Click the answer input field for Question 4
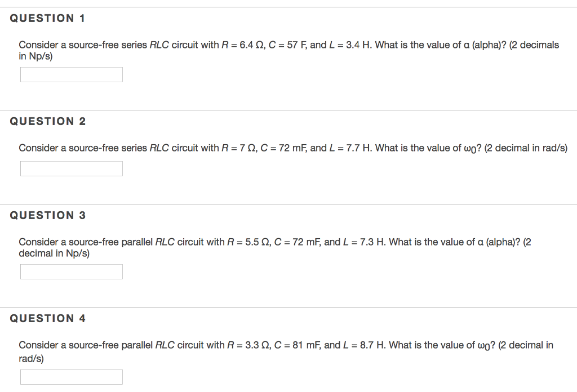Image resolution: width=577 pixels, height=392 pixels. coord(71,377)
